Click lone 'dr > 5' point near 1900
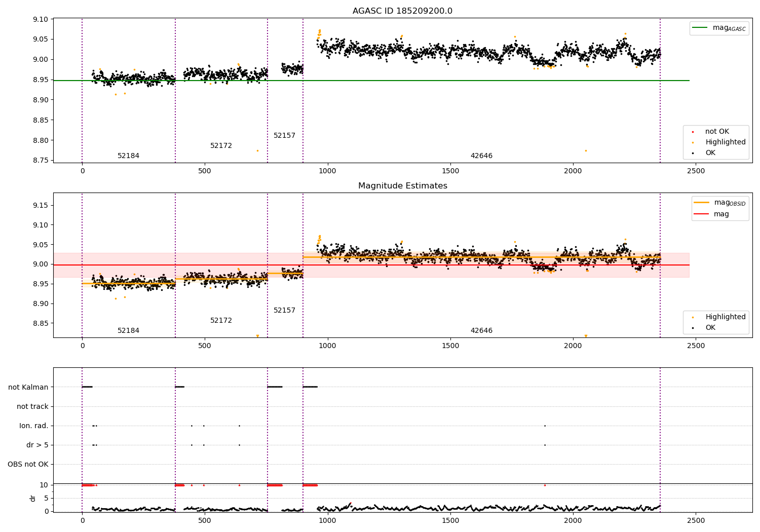Screen dimensions: 760x532 pos(545,445)
